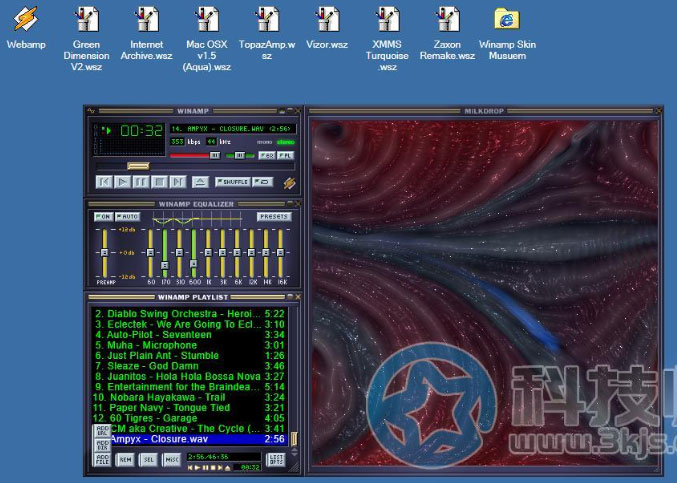
Task: Click the Milkdrop visualization canvas
Action: coord(484,293)
